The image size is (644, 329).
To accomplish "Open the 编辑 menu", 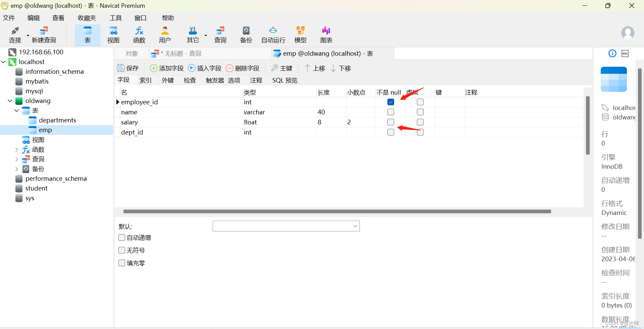I will click(34, 18).
